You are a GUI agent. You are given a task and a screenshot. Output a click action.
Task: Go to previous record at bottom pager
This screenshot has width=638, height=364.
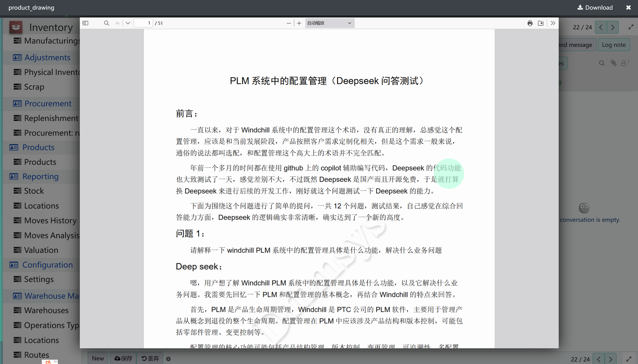(599, 359)
